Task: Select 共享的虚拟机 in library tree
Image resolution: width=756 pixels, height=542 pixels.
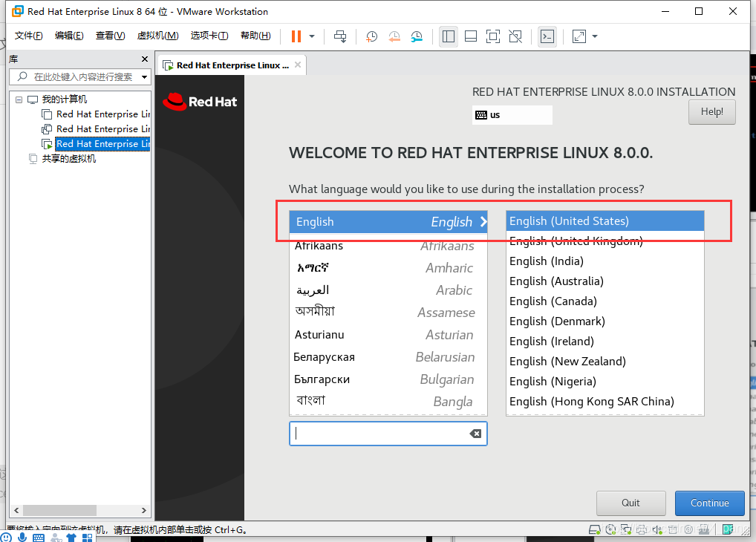Action: tap(68, 159)
